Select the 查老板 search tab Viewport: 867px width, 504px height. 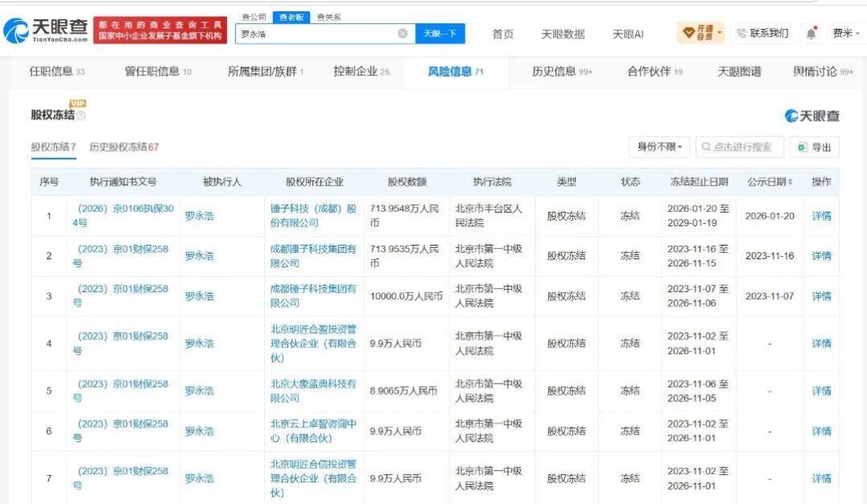[x=291, y=17]
